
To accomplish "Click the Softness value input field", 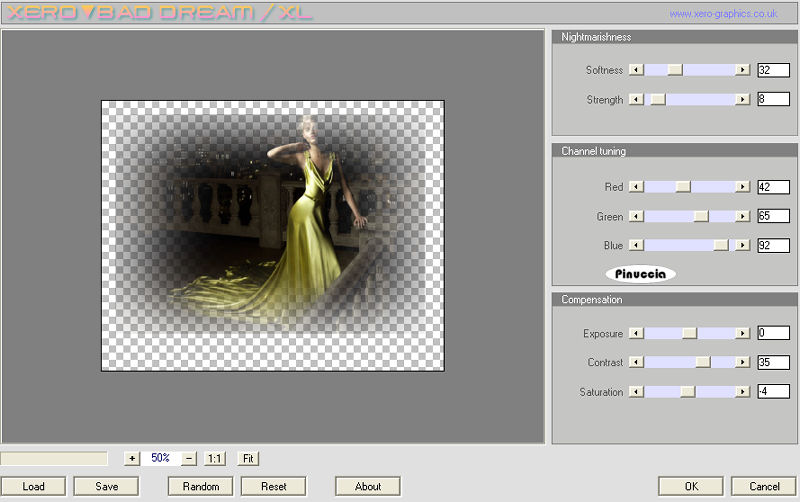I will click(x=773, y=70).
